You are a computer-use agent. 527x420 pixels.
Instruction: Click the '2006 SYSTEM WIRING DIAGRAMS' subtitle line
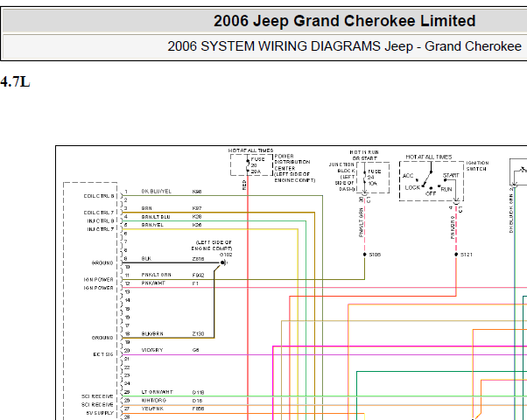pos(345,46)
